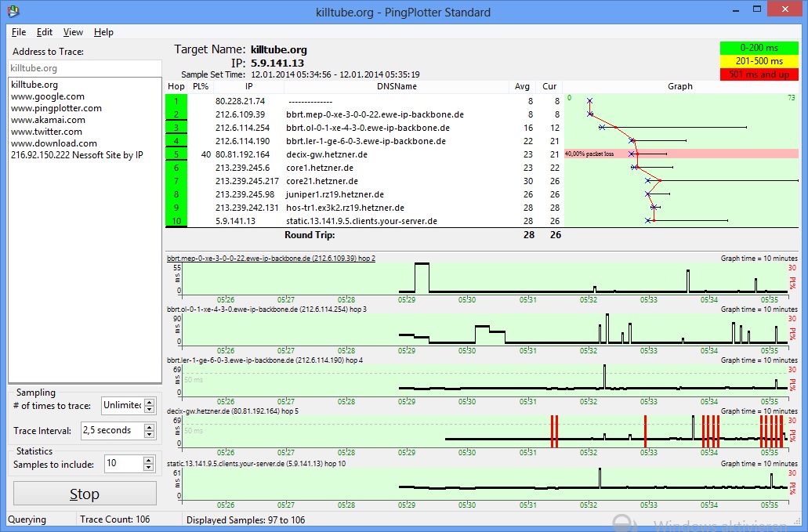Click the Address to Trace input field
This screenshot has width=808, height=532.
coord(85,68)
